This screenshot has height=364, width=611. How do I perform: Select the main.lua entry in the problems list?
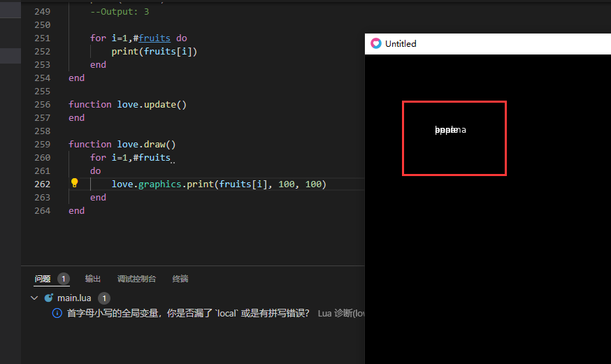click(74, 298)
